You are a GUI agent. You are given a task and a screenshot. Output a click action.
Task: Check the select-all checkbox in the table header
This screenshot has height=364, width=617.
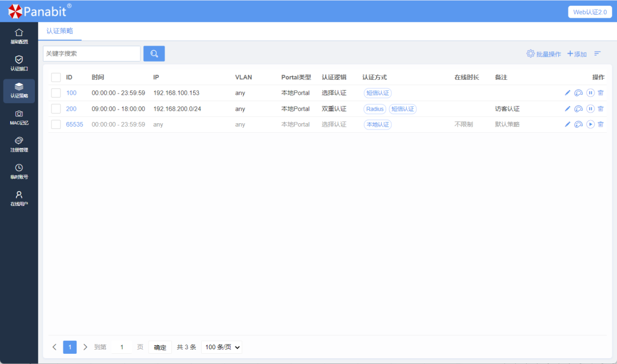pos(55,77)
